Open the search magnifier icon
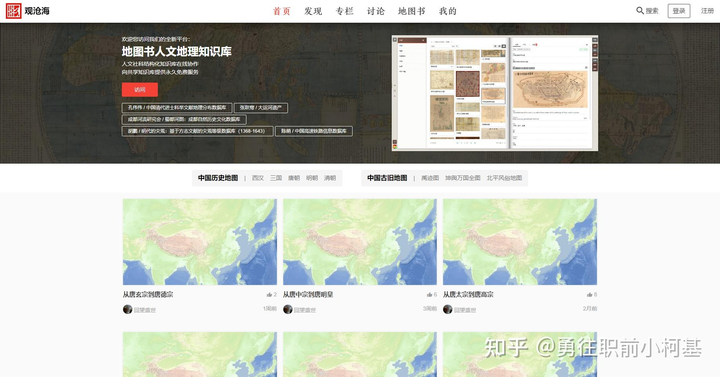This screenshot has height=377, width=720. pyautogui.click(x=640, y=11)
